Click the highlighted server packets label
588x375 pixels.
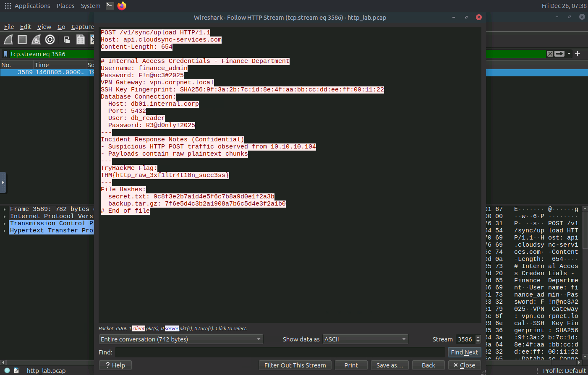[x=172, y=328]
